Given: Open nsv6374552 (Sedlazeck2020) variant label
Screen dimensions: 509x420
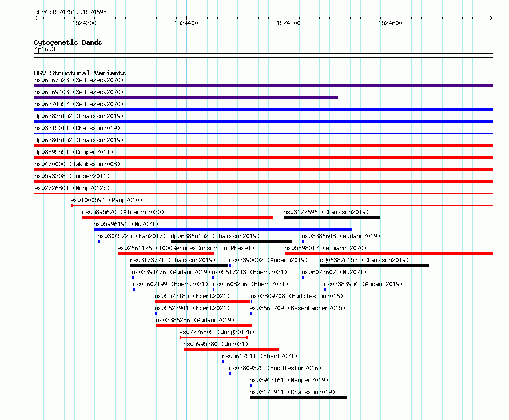Looking at the screenshot, I should tap(79, 104).
